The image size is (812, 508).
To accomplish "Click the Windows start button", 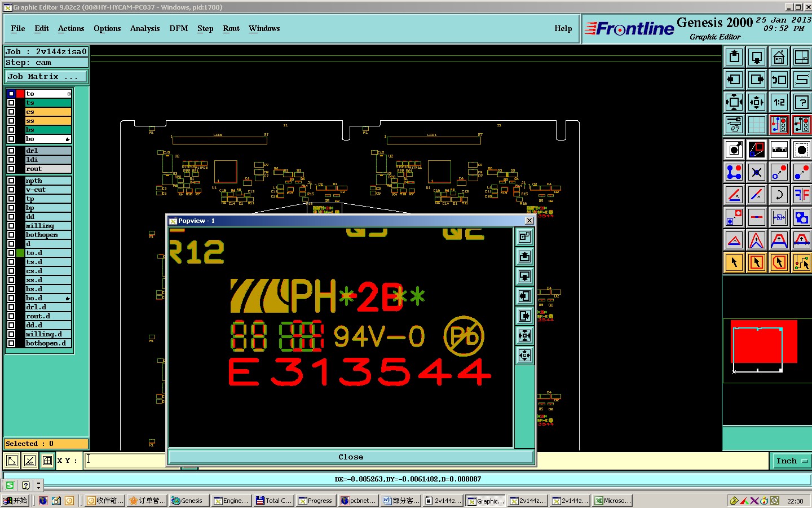I will pyautogui.click(x=15, y=501).
